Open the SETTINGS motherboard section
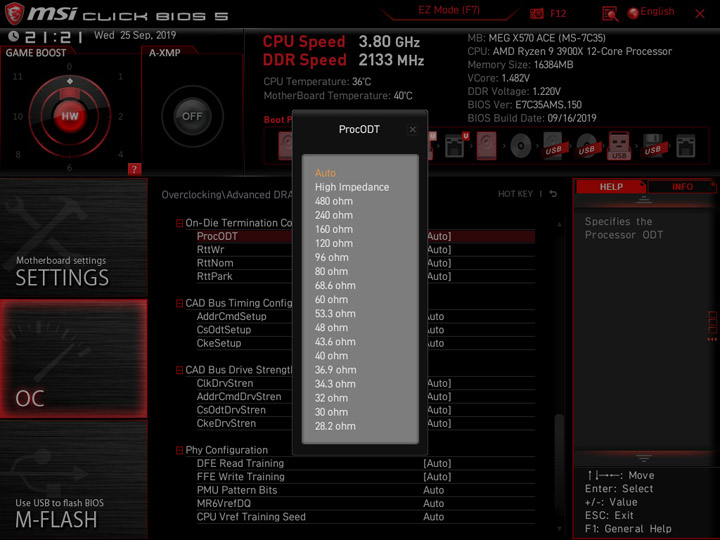 [x=73, y=238]
